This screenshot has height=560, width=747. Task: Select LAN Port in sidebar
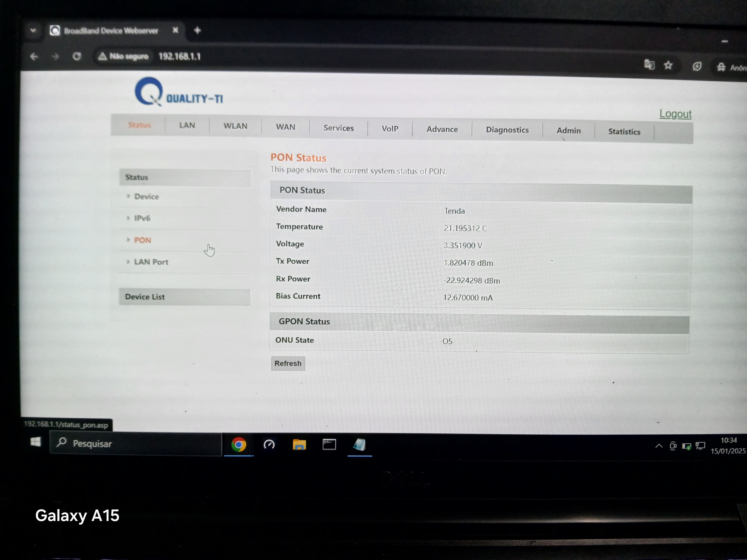151,262
